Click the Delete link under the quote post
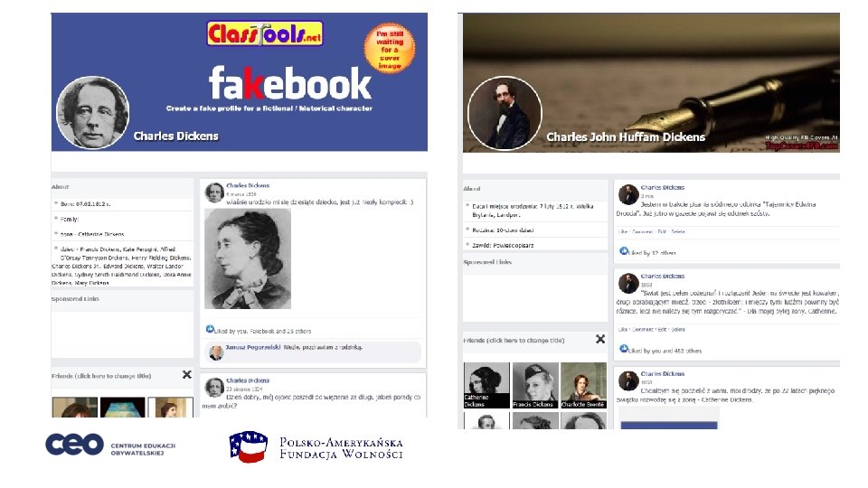This screenshot has width=868, height=488. pyautogui.click(x=678, y=330)
